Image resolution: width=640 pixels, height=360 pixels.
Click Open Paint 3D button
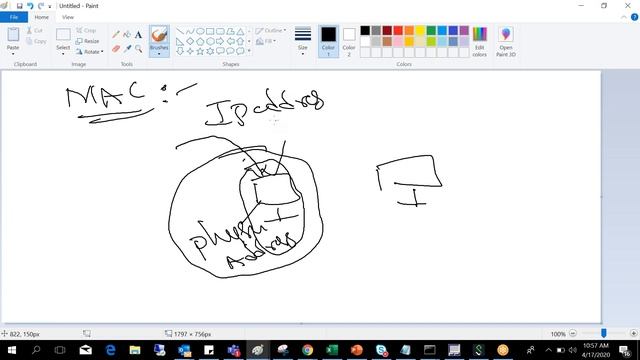506,41
